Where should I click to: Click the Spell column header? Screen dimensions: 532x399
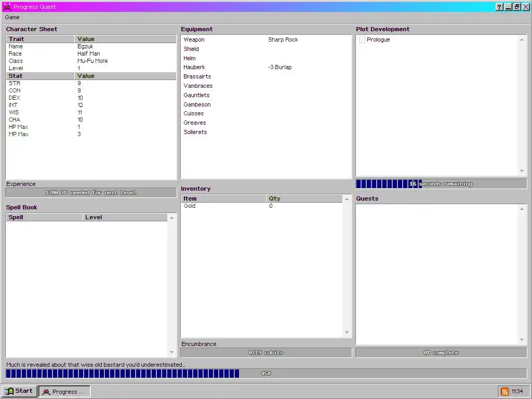click(45, 217)
